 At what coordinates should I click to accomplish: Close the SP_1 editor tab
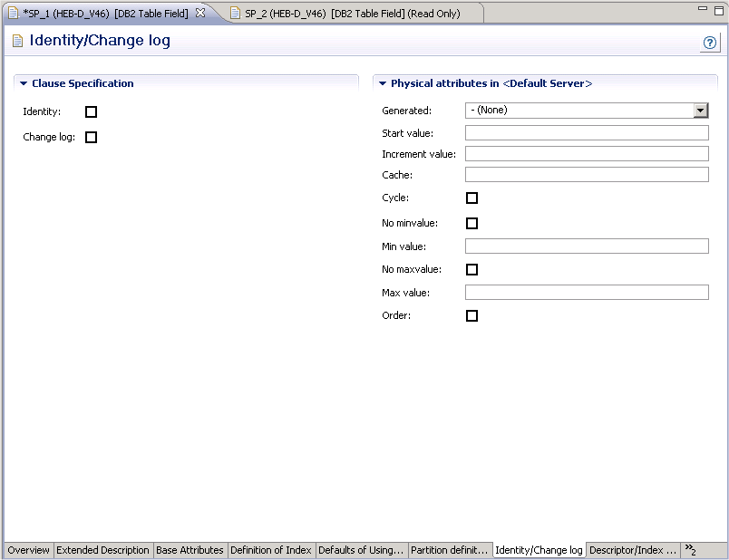[x=200, y=13]
